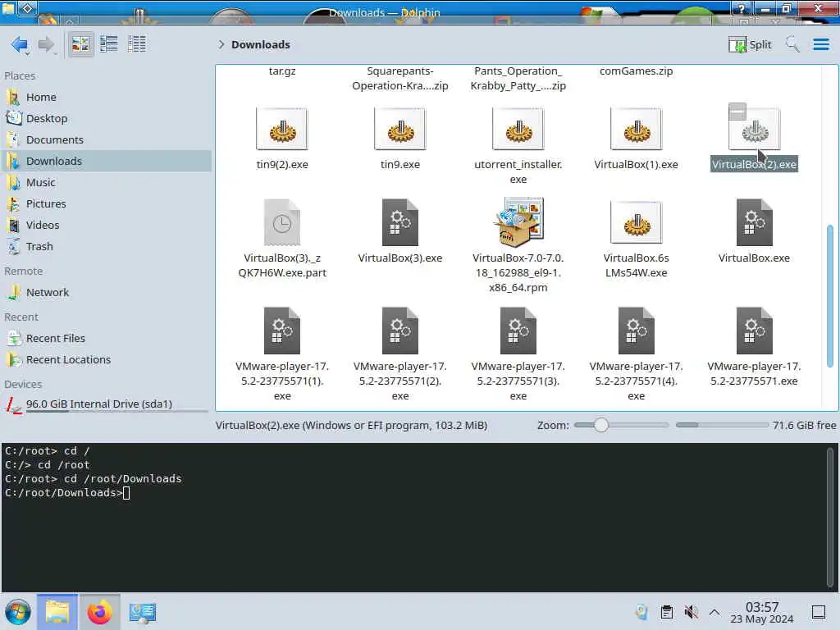Go forward with the grey forward arrow
840x630 pixels.
click(47, 44)
